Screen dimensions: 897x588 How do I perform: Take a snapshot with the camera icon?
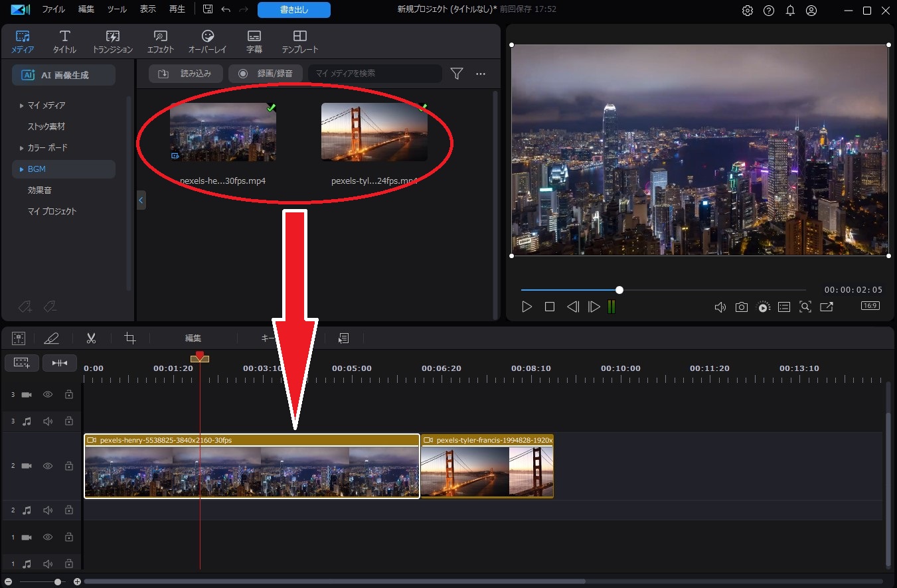[742, 307]
